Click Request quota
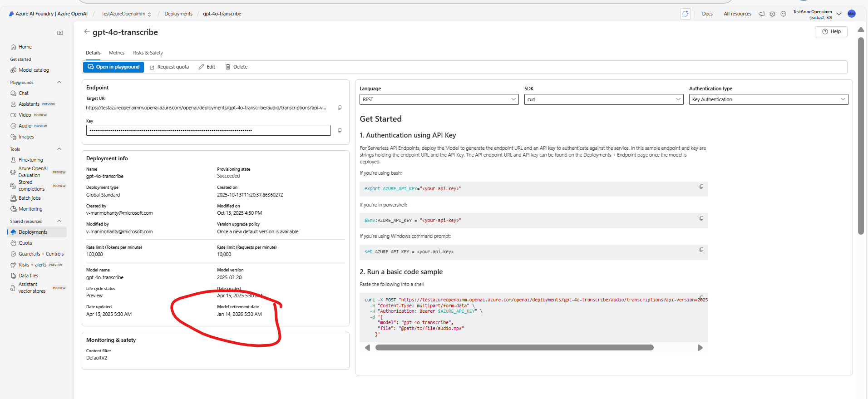This screenshot has height=399, width=868. (169, 67)
